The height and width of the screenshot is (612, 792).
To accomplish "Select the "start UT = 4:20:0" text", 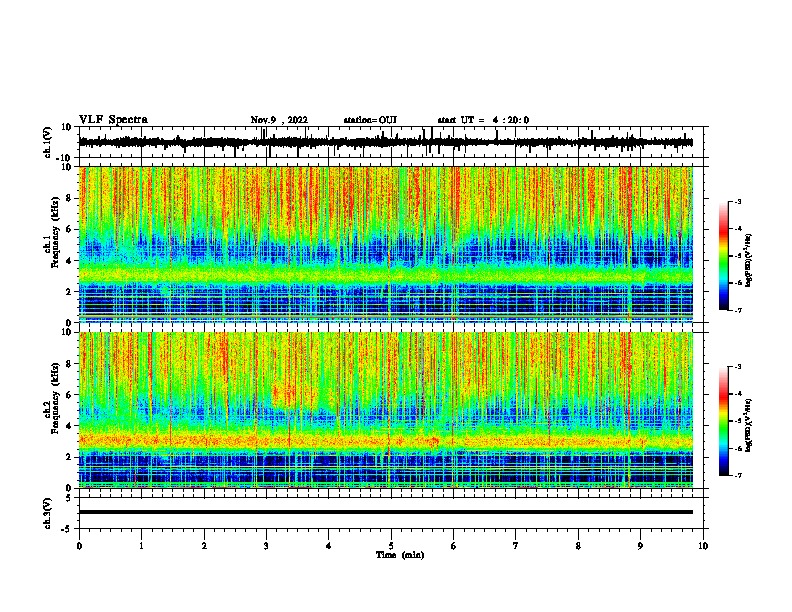I will 483,120.
